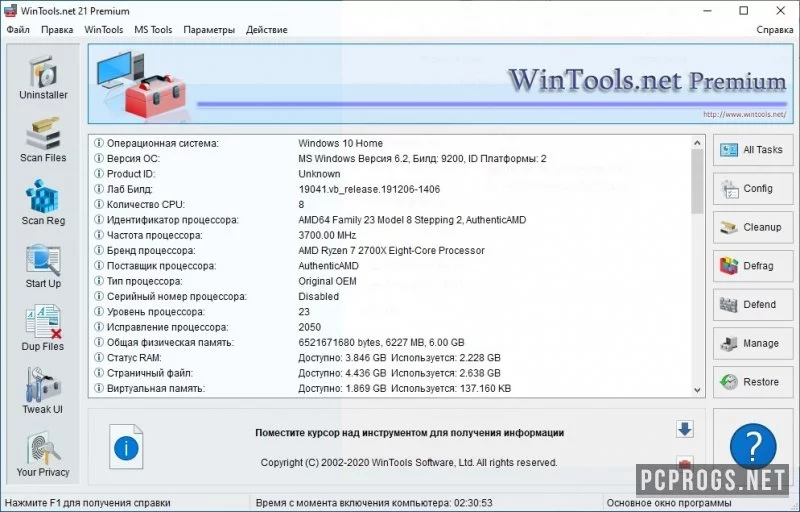
Task: Click the Нажмите F1 для получения справки status text
Action: tap(88, 503)
